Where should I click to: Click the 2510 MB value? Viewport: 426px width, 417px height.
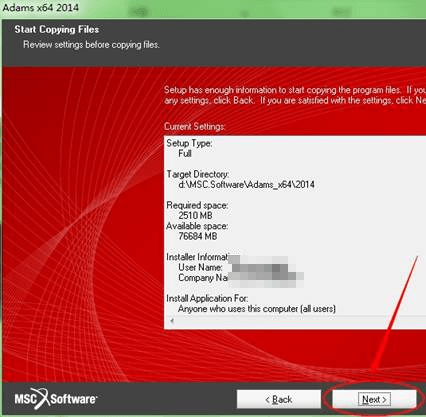pyautogui.click(x=195, y=216)
